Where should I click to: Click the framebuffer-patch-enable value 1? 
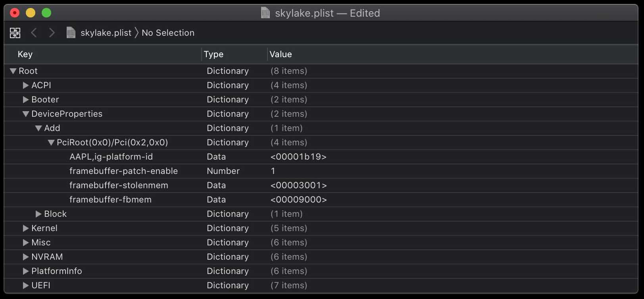[x=273, y=171]
